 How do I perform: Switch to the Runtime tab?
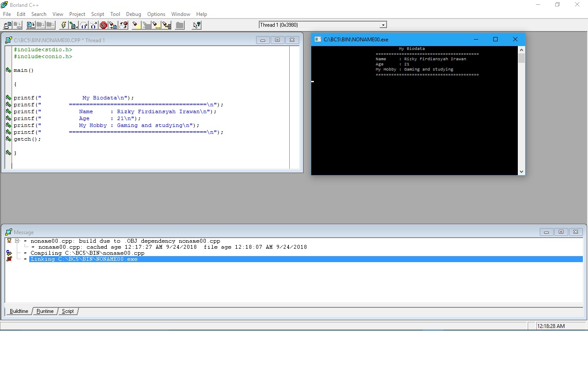pyautogui.click(x=45, y=311)
